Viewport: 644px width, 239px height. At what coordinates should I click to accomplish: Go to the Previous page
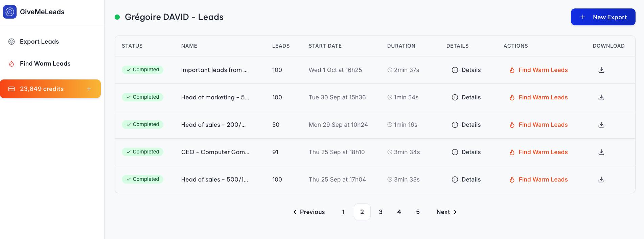click(309, 212)
